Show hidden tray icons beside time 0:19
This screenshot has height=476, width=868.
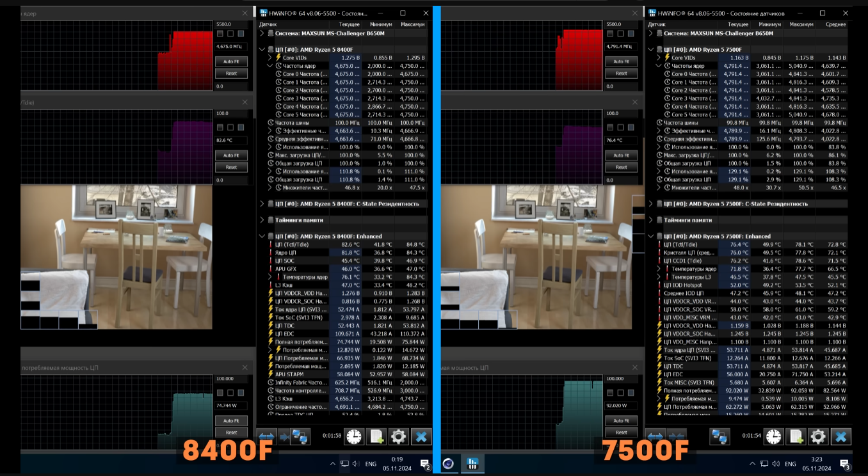click(x=332, y=464)
